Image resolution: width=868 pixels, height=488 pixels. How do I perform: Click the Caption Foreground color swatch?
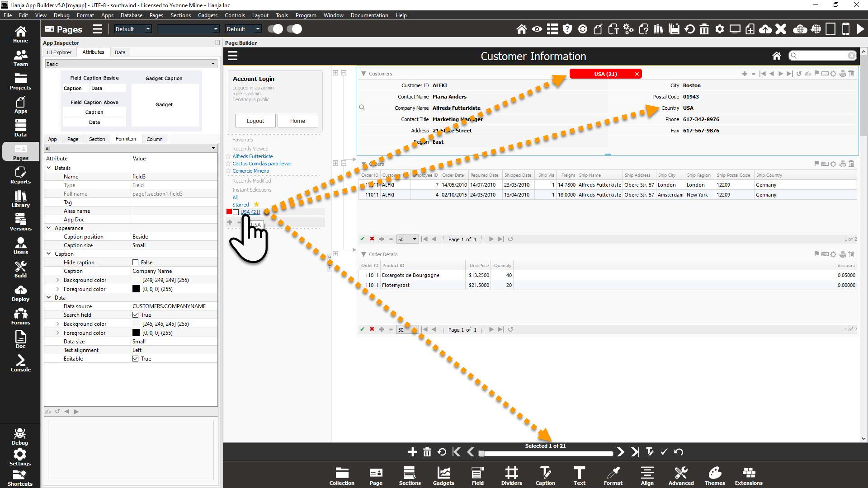point(136,289)
